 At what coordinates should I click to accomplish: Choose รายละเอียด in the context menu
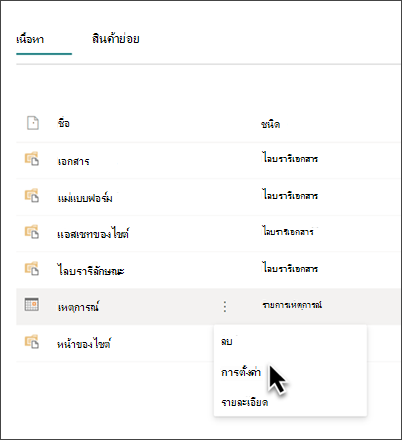(x=245, y=402)
